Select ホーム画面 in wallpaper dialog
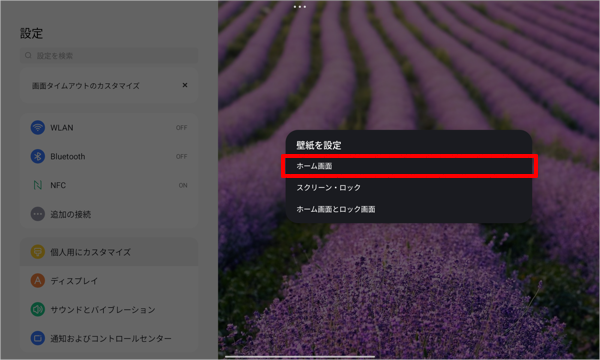The height and width of the screenshot is (360, 600). click(x=409, y=166)
